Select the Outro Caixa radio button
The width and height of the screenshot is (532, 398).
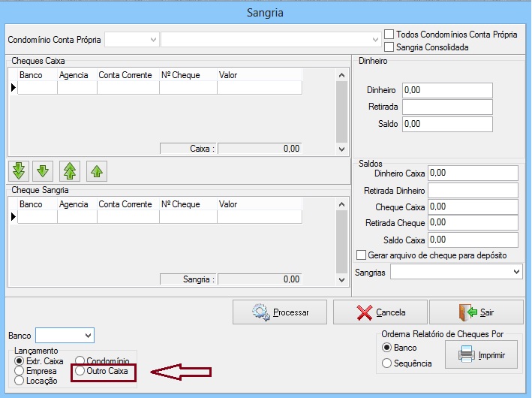pos(80,371)
